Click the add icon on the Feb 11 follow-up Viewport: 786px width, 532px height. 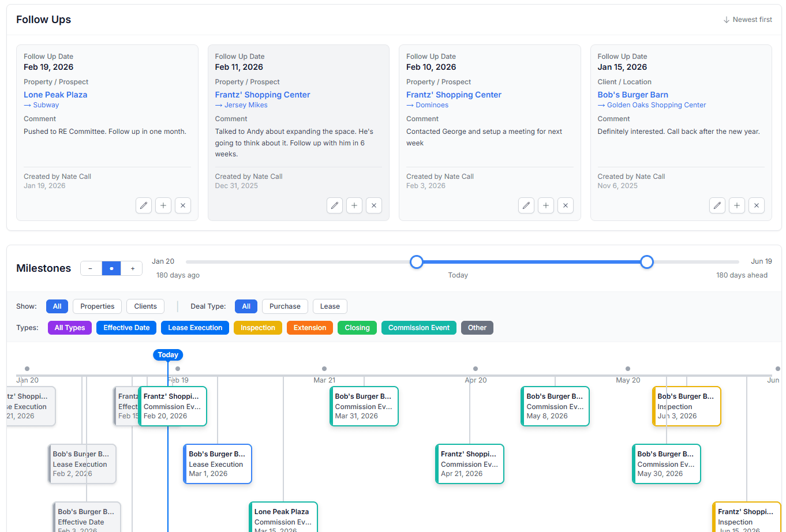[354, 205]
